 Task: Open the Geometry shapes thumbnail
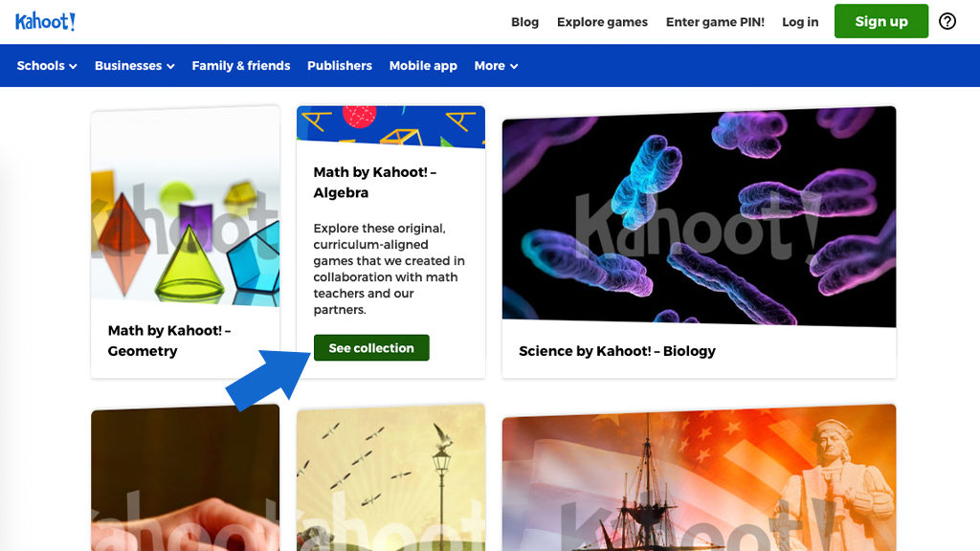[x=185, y=207]
